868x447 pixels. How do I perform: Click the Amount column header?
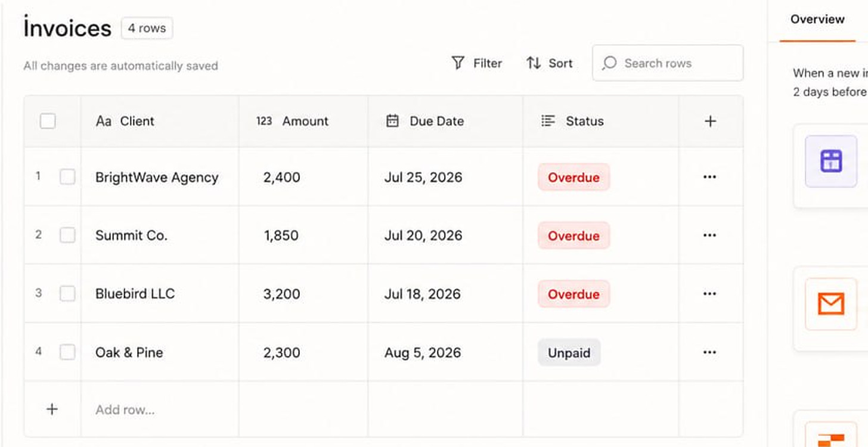pyautogui.click(x=303, y=121)
